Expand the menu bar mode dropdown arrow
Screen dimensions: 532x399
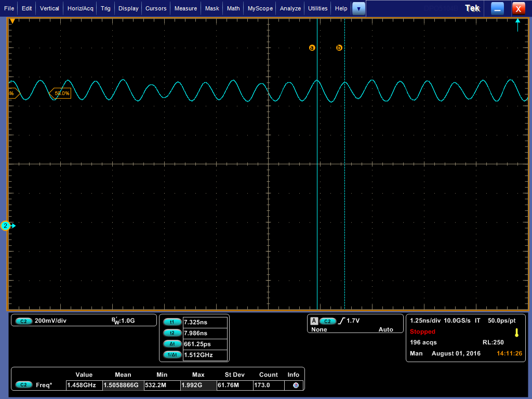coord(358,8)
